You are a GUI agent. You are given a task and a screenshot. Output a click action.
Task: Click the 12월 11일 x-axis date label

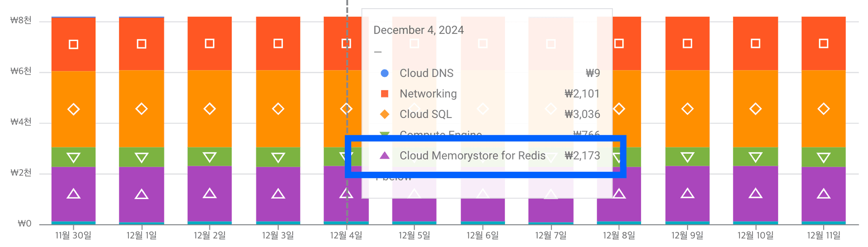(x=824, y=236)
